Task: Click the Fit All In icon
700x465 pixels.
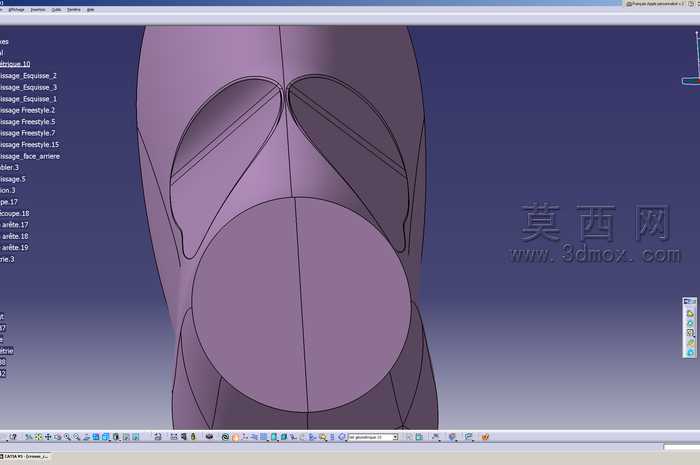Action: (x=38, y=437)
